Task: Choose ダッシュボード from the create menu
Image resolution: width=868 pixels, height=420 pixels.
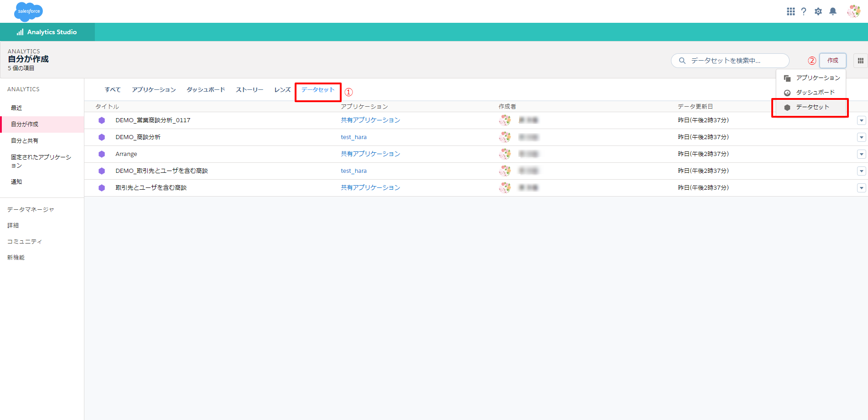Action: pyautogui.click(x=815, y=93)
